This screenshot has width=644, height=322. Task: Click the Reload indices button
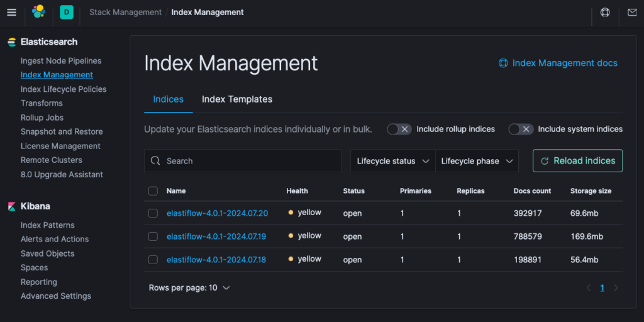tap(577, 161)
